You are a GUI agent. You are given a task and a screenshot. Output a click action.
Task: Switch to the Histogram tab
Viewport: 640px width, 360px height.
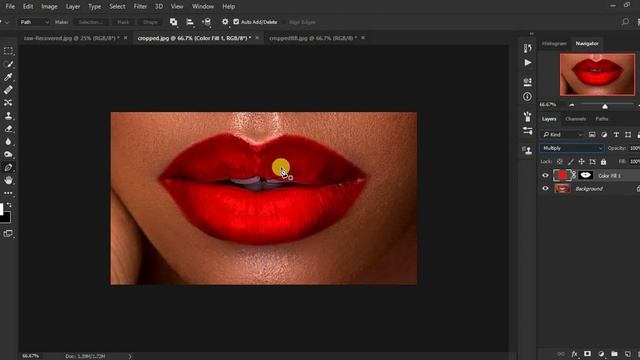(554, 43)
